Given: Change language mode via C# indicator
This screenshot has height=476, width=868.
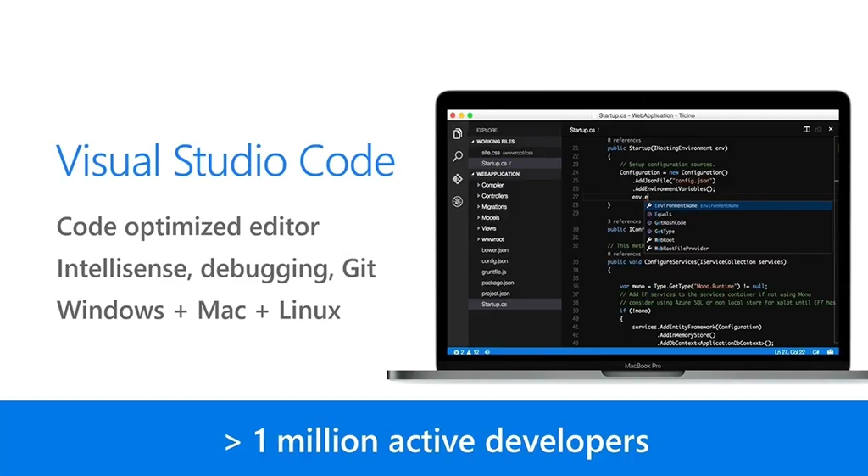Looking at the screenshot, I should pyautogui.click(x=815, y=352).
